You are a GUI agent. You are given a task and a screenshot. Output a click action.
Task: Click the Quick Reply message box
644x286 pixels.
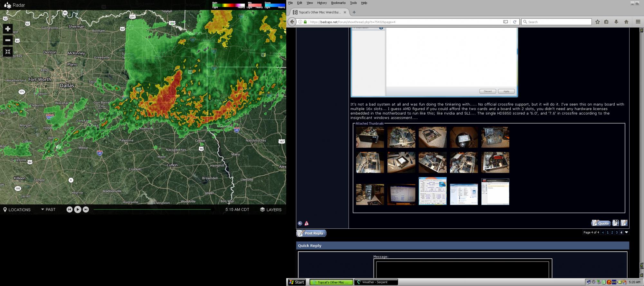point(463,270)
